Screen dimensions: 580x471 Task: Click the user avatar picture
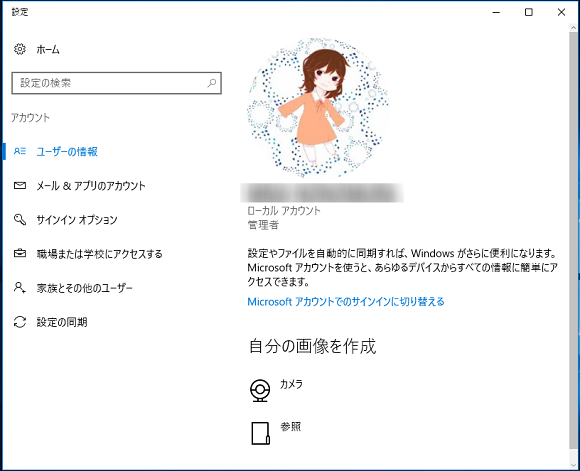pos(318,107)
